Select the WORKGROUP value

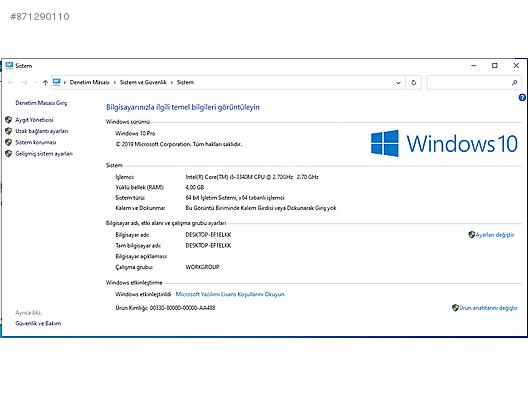point(202,267)
